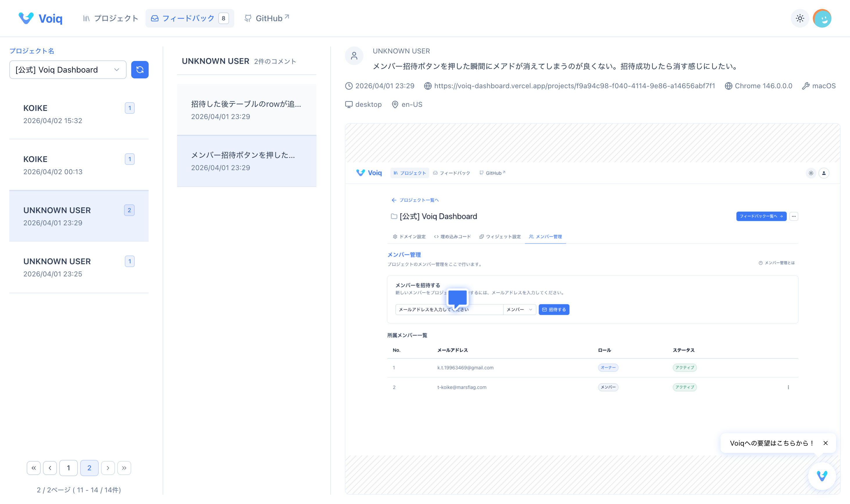Open the フィードバック nav tab

189,18
